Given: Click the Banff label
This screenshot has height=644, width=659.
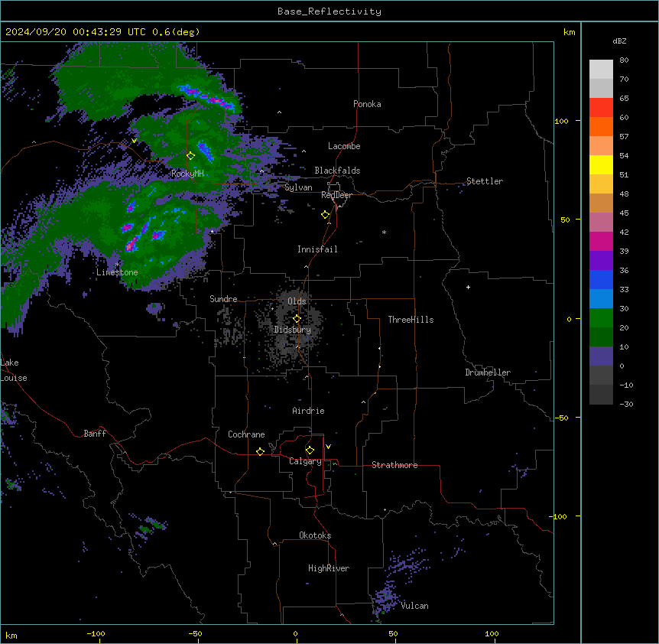Looking at the screenshot, I should (x=95, y=434).
